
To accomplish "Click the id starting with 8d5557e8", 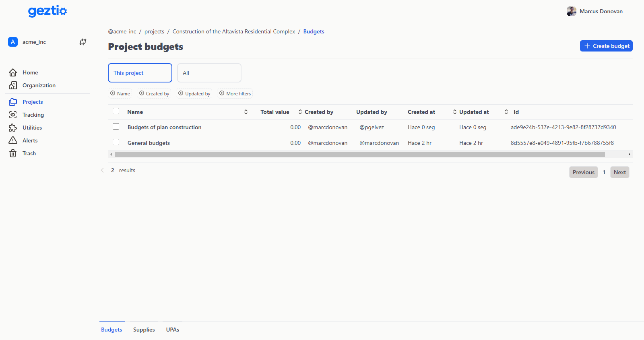I will click(x=562, y=143).
